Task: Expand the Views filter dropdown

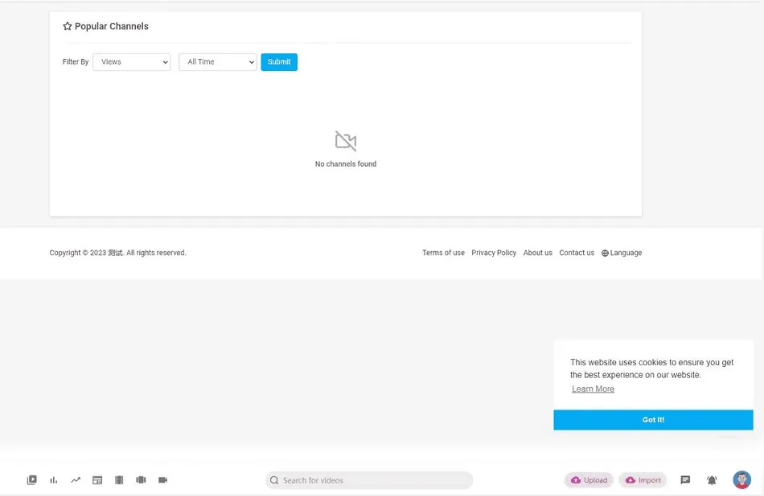Action: tap(131, 62)
